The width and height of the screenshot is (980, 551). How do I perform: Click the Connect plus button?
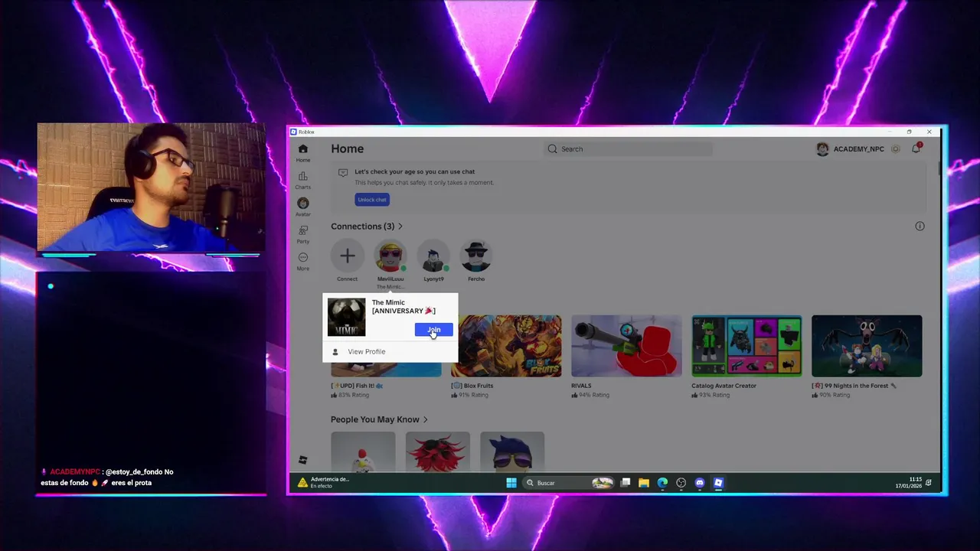[x=347, y=256]
